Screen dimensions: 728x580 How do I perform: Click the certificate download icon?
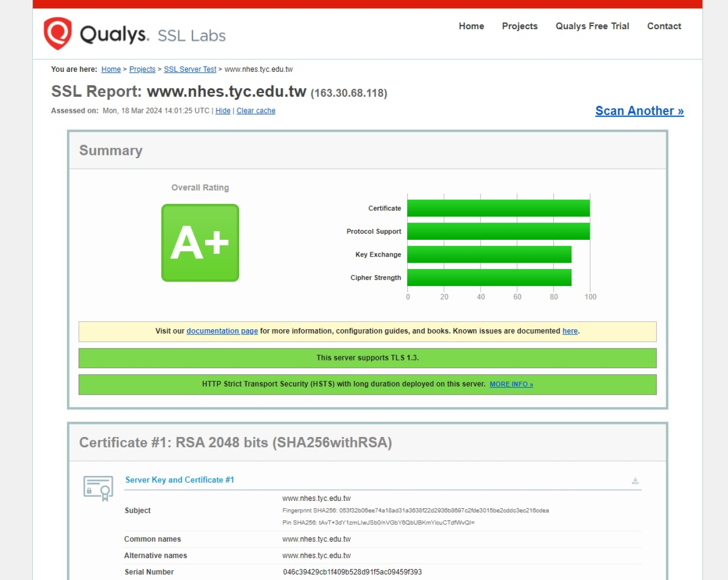[x=635, y=481]
